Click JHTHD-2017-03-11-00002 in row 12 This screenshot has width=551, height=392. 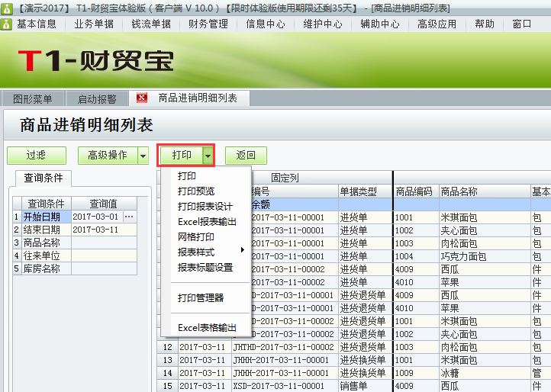click(285, 347)
